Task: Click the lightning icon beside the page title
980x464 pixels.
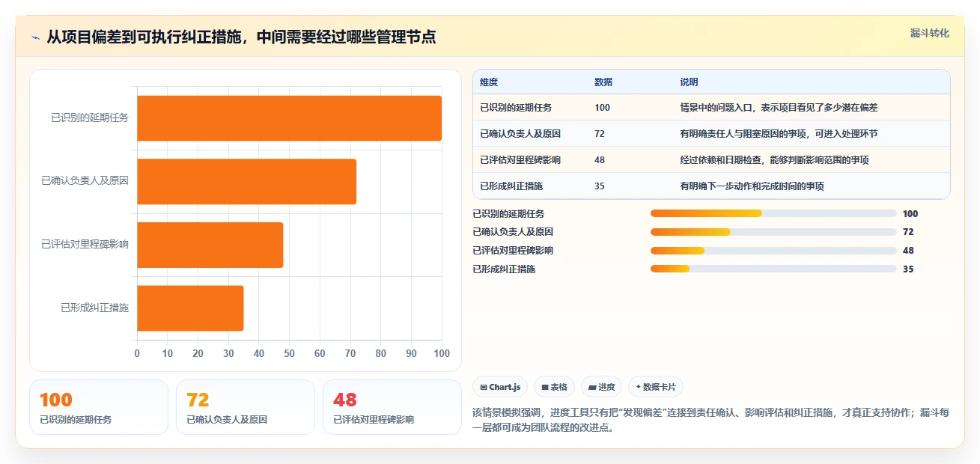Action: (x=36, y=37)
